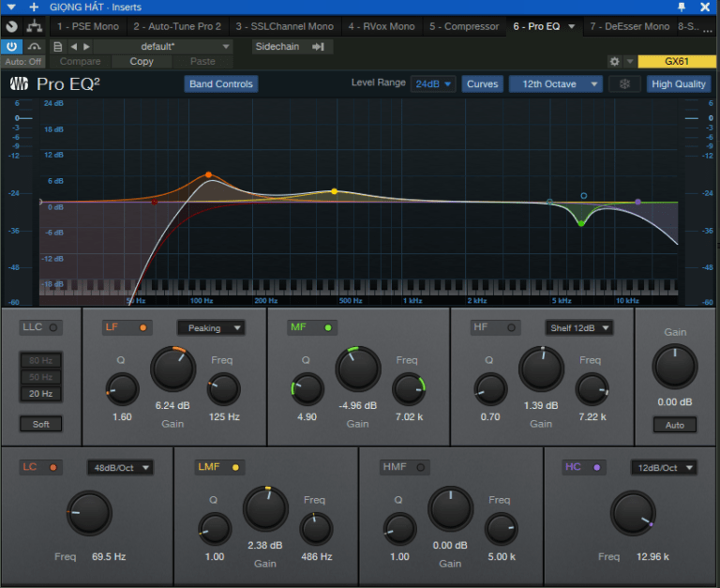Click the plus icon to add insert
Screen dimensions: 720x588
[x=34, y=8]
